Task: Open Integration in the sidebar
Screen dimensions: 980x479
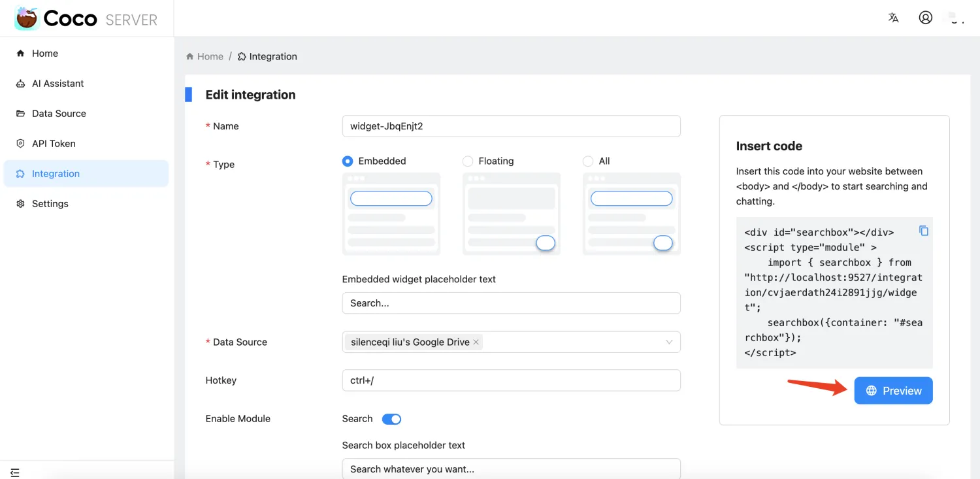Action: pyautogui.click(x=86, y=174)
